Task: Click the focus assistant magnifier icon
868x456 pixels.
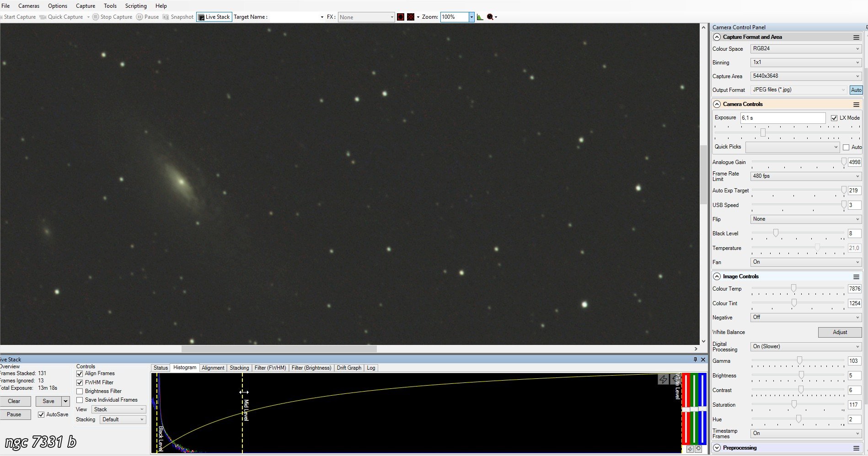Action: click(490, 17)
